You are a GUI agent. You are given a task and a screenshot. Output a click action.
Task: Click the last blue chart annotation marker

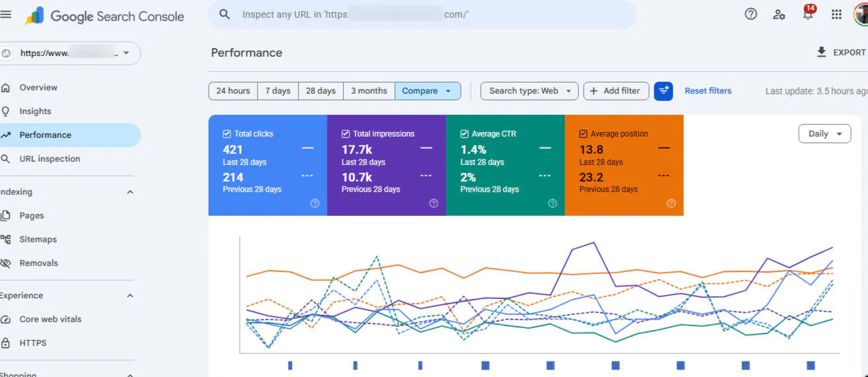(x=811, y=365)
